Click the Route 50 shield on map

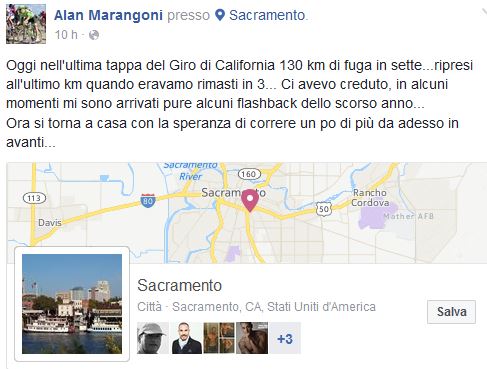coord(324,209)
